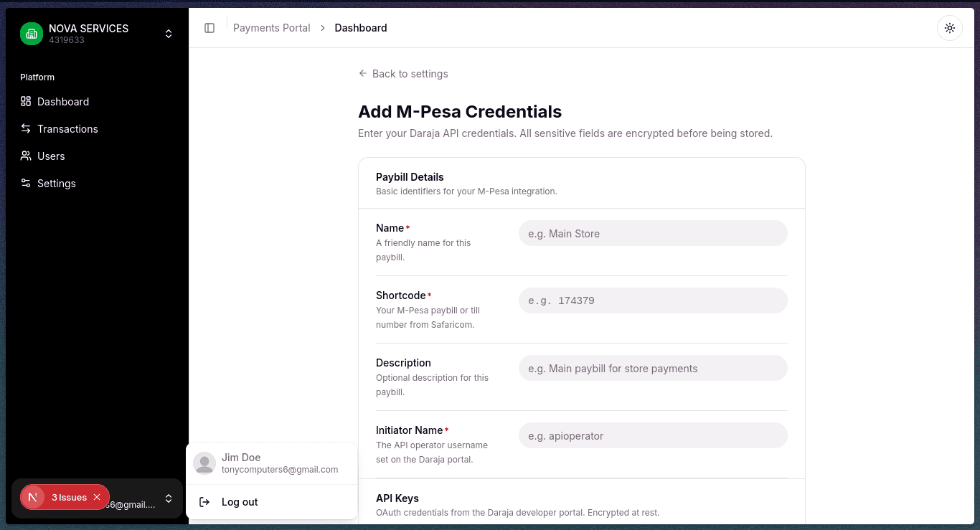
Task: Go back to settings link
Action: pos(403,74)
